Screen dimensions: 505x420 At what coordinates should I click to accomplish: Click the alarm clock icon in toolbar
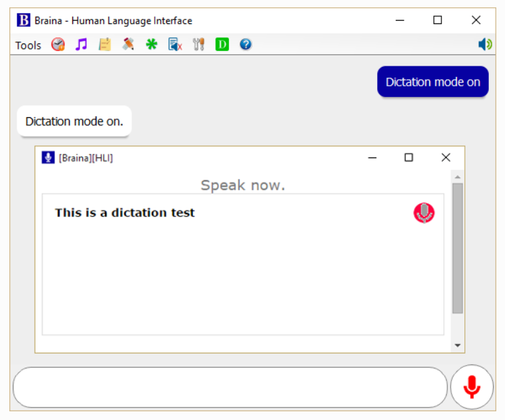tap(58, 45)
